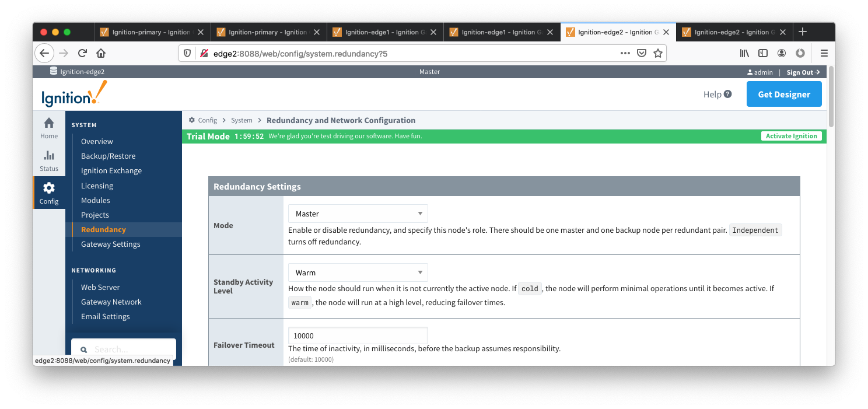Go to Home in the left rail

point(49,128)
